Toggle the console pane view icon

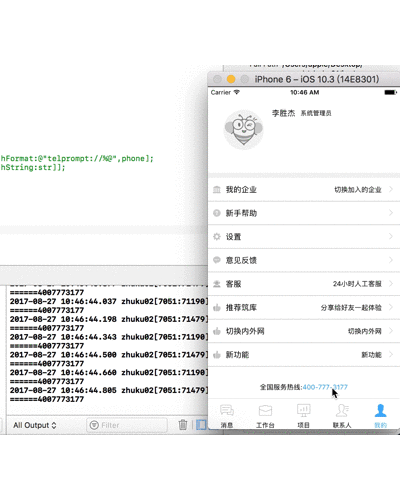pyautogui.click(x=201, y=425)
